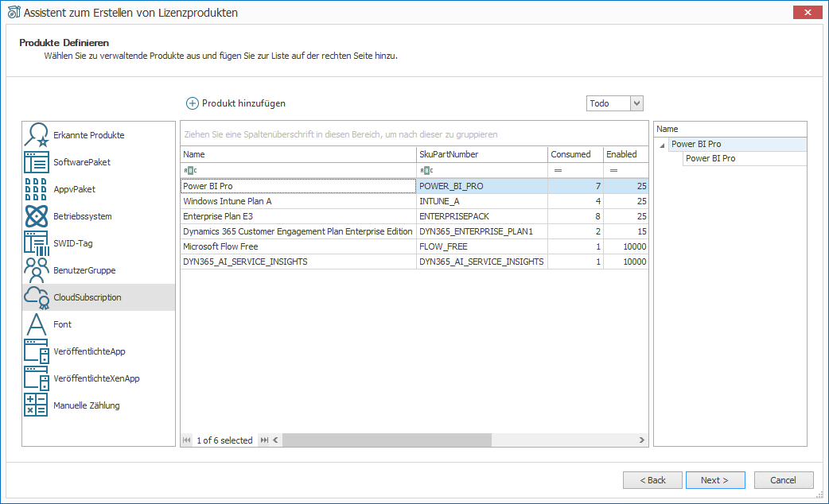Click the FLOW_FREE SkuPartNumber cell
The width and height of the screenshot is (829, 504).
482,246
